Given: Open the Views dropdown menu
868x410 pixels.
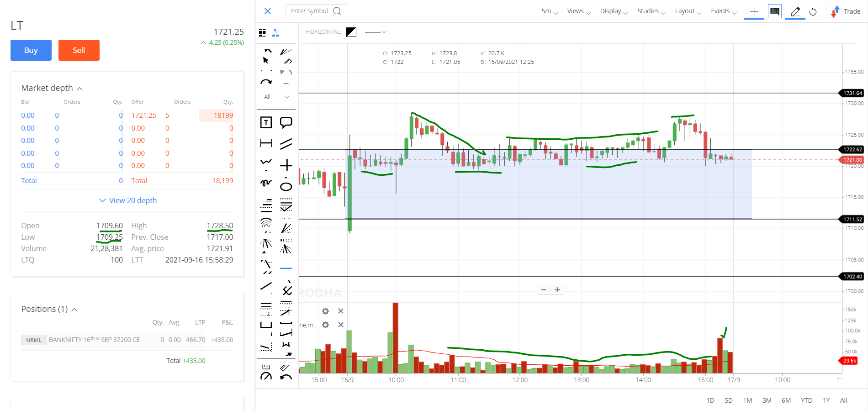Looking at the screenshot, I should click(x=579, y=11).
